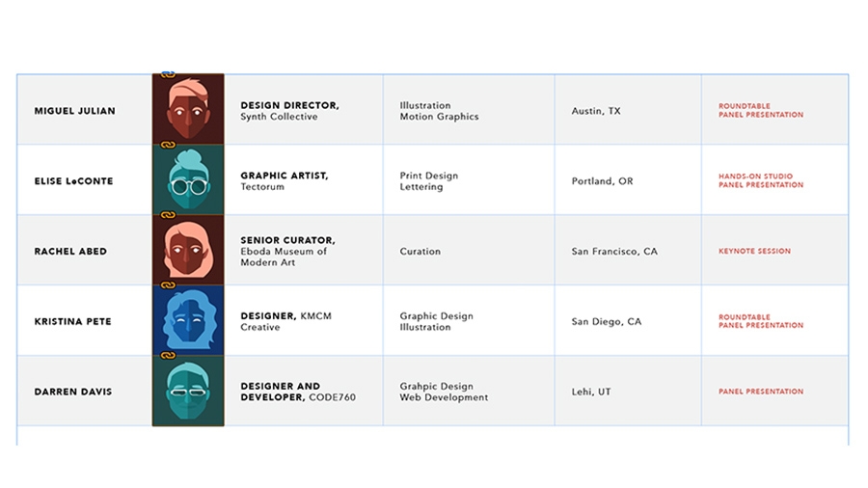Click the DESIGN DIRECTOR, Synth Collective text
This screenshot has height=488, width=868.
[x=289, y=111]
